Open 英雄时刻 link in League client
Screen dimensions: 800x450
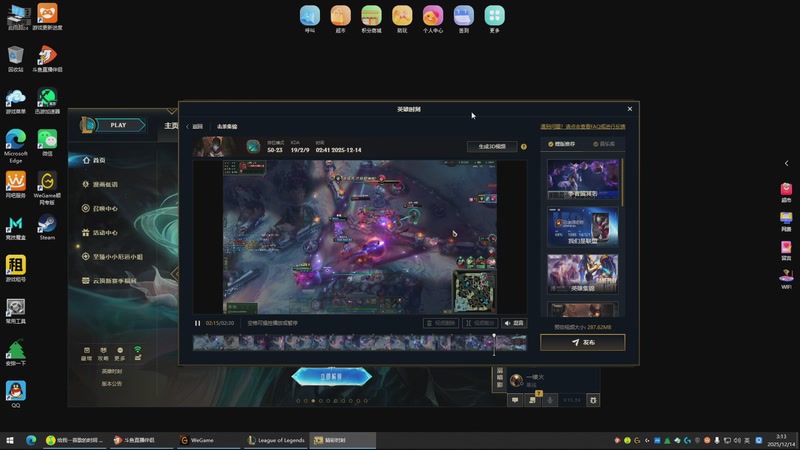(x=112, y=371)
